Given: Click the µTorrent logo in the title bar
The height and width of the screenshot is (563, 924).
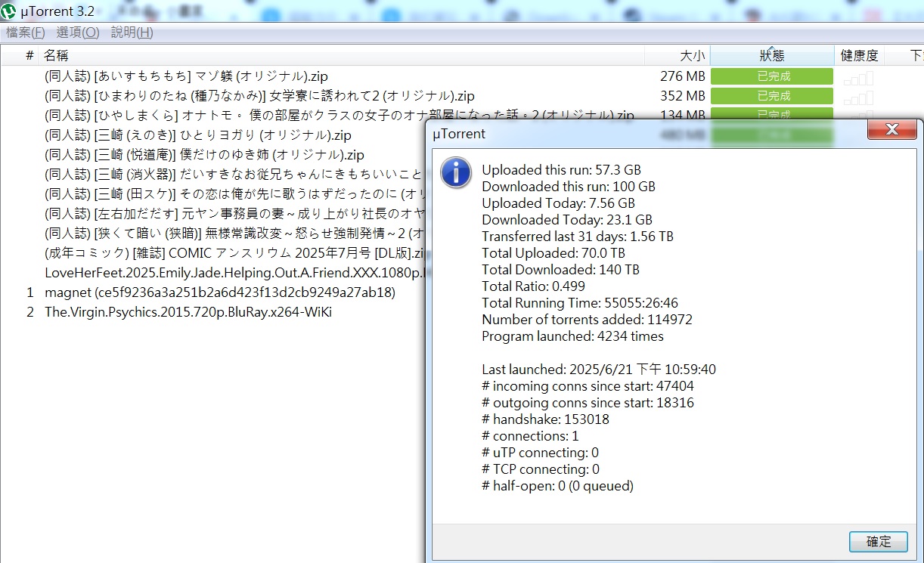Looking at the screenshot, I should pyautogui.click(x=9, y=10).
